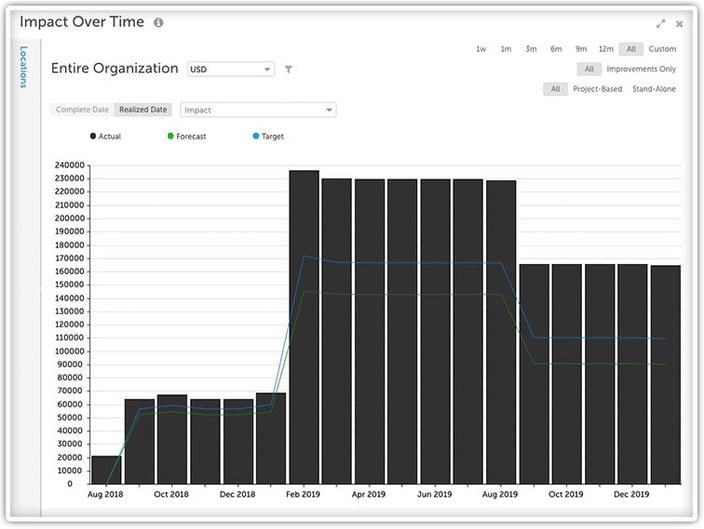This screenshot has height=529, width=704.
Task: Click the Entire Organization heading
Action: [x=114, y=68]
